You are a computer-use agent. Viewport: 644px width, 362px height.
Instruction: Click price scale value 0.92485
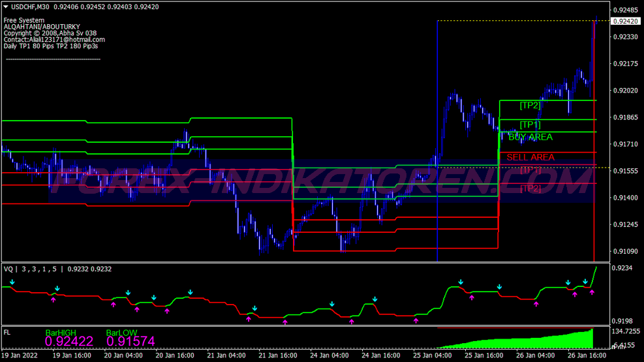click(x=626, y=10)
